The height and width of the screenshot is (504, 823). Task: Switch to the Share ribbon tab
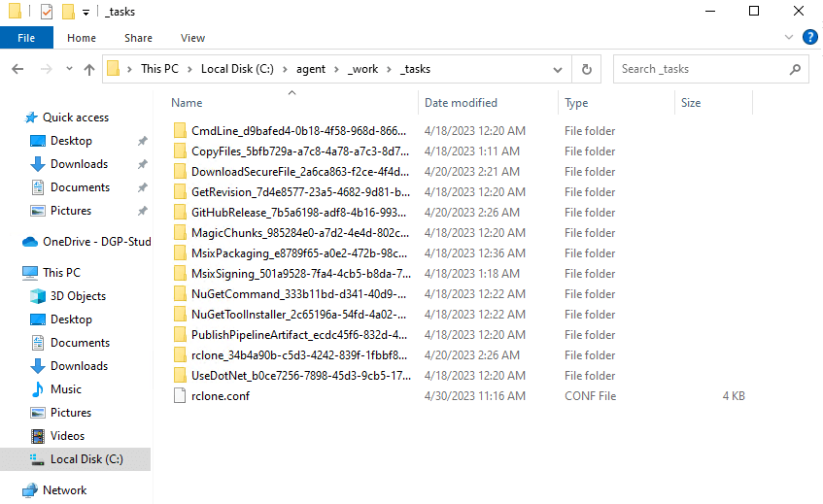click(x=138, y=38)
